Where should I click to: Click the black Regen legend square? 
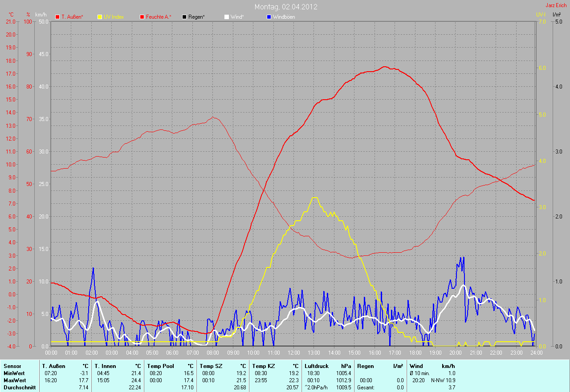click(184, 17)
